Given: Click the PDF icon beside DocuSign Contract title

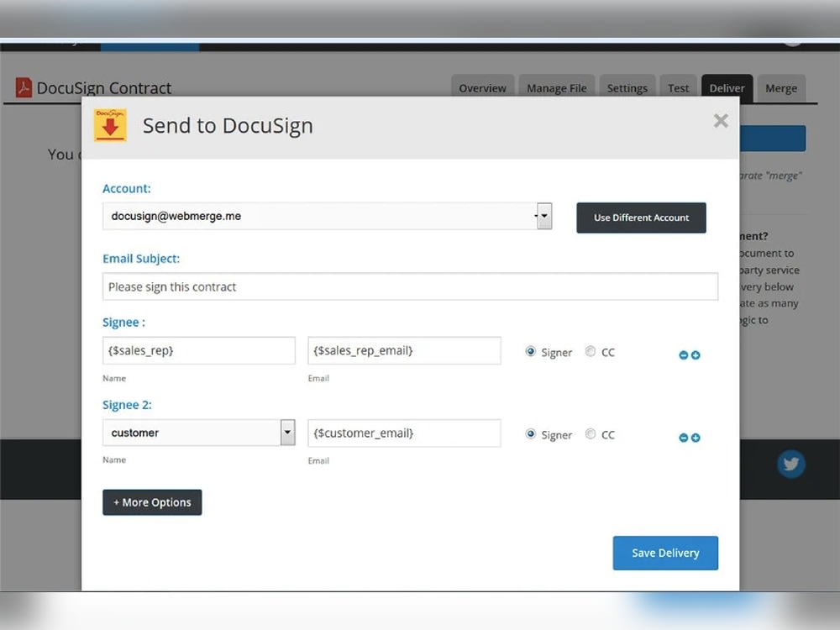Looking at the screenshot, I should (24, 87).
